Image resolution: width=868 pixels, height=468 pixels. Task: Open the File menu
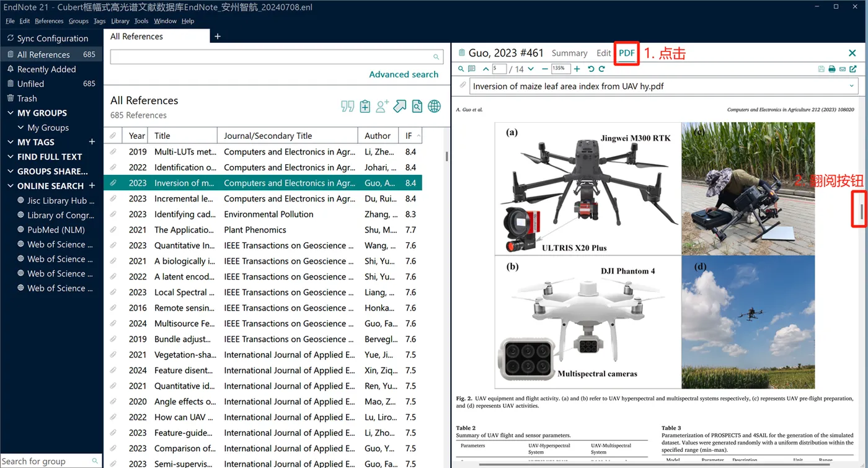[x=10, y=21]
